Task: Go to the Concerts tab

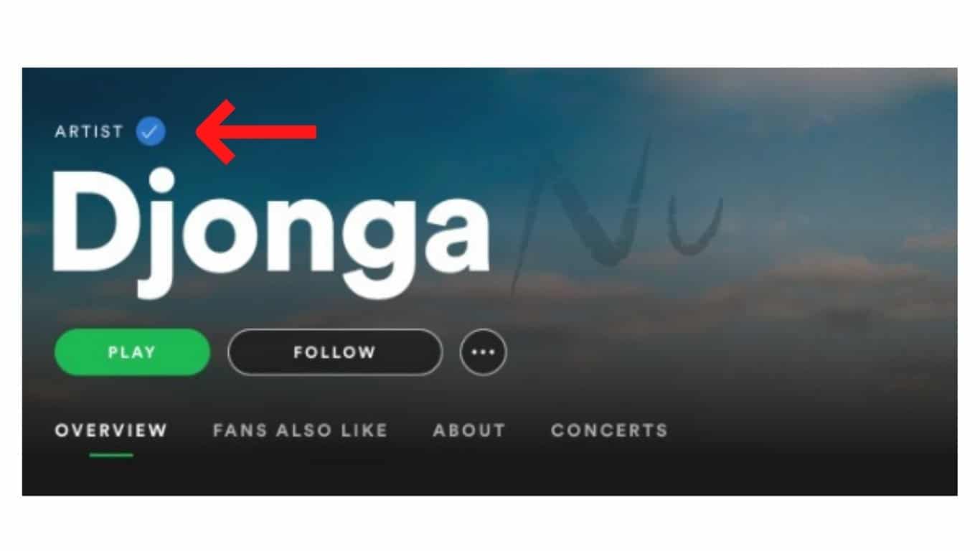Action: [609, 430]
